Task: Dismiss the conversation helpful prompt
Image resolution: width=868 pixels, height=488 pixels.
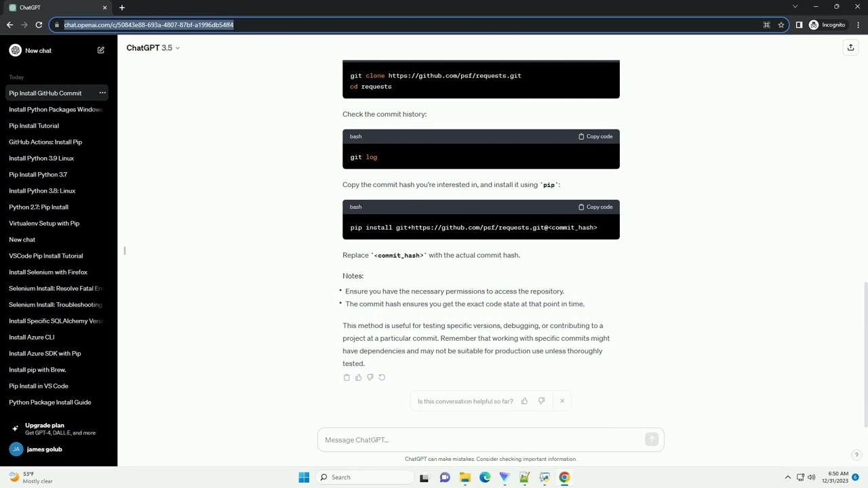Action: tap(562, 401)
